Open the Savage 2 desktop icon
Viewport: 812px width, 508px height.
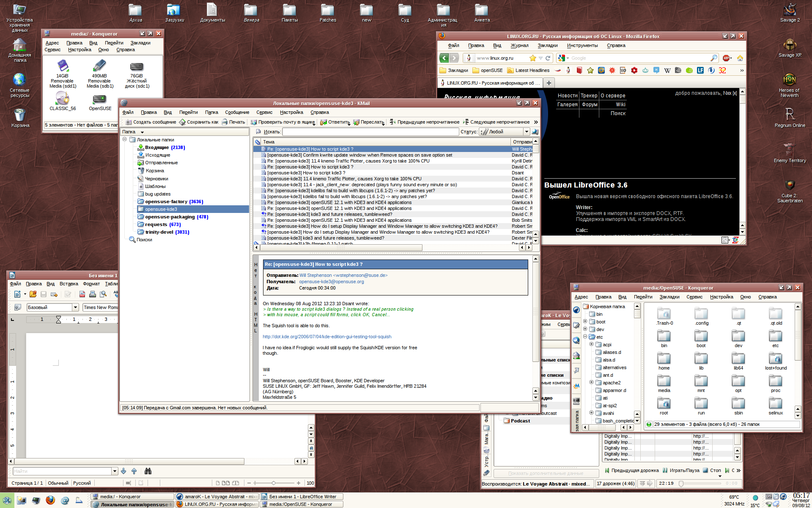point(790,13)
